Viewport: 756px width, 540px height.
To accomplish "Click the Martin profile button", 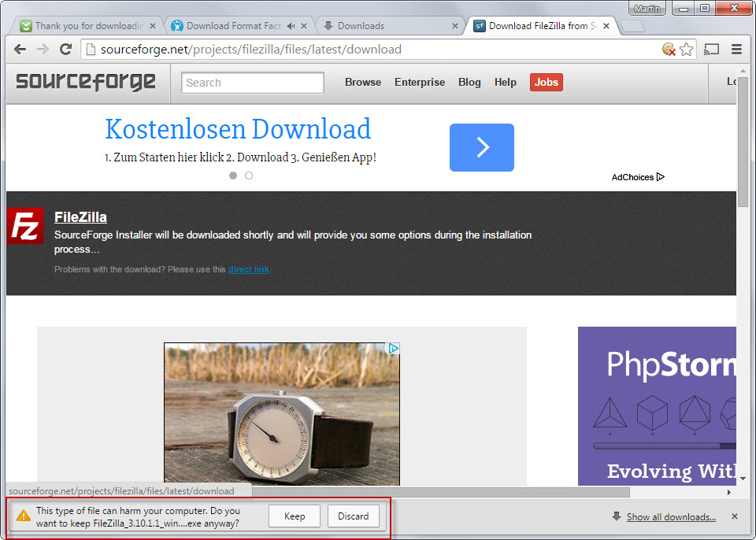I will tap(647, 8).
